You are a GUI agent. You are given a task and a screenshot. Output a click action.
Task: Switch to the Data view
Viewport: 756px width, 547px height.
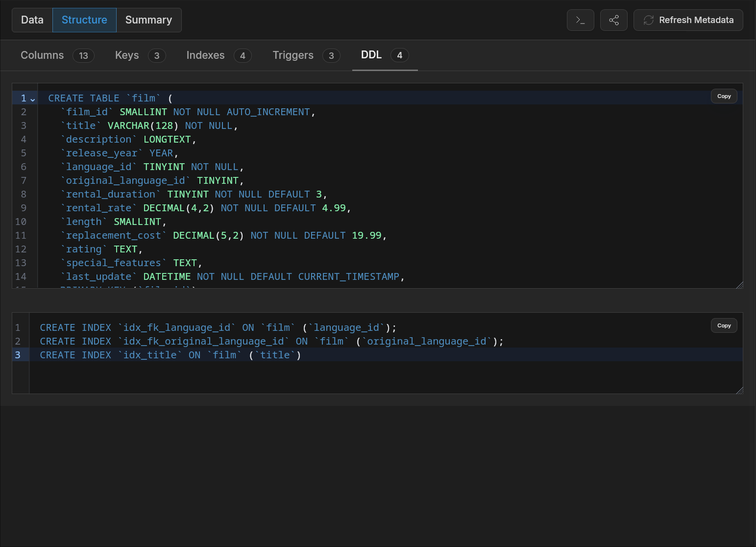32,20
